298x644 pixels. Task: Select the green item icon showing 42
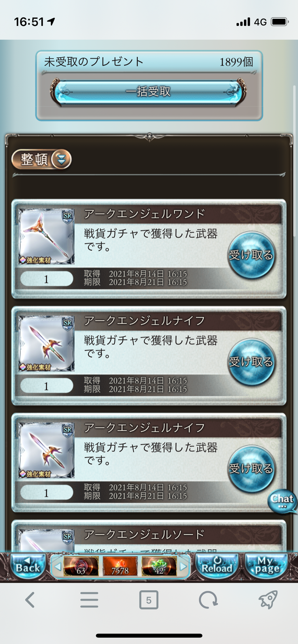coord(159,567)
